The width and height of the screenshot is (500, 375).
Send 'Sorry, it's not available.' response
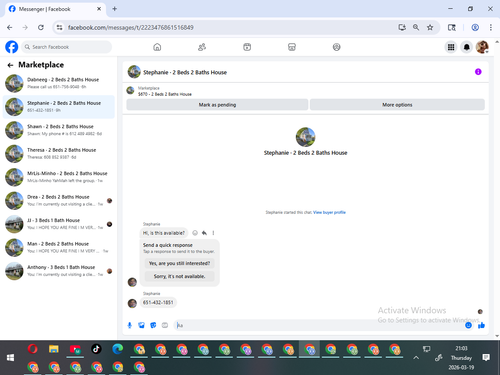click(x=179, y=276)
